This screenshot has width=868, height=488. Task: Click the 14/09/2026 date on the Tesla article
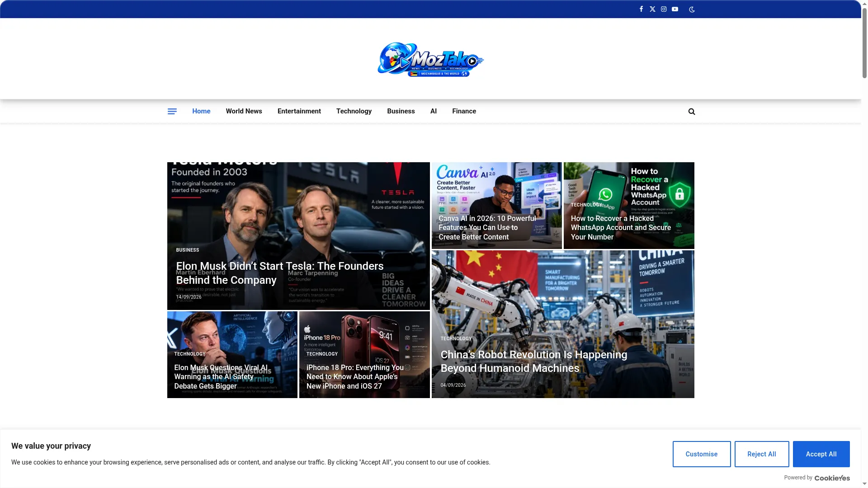click(189, 297)
